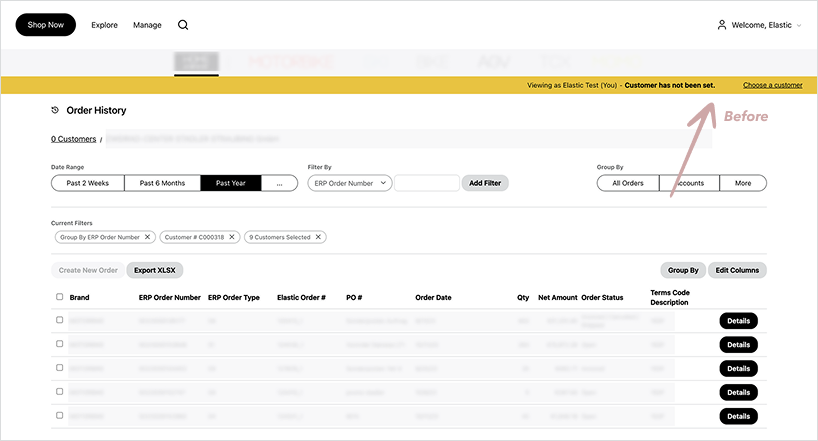Remove the 9 Customers Selected filter
This screenshot has height=441, width=818.
click(318, 237)
